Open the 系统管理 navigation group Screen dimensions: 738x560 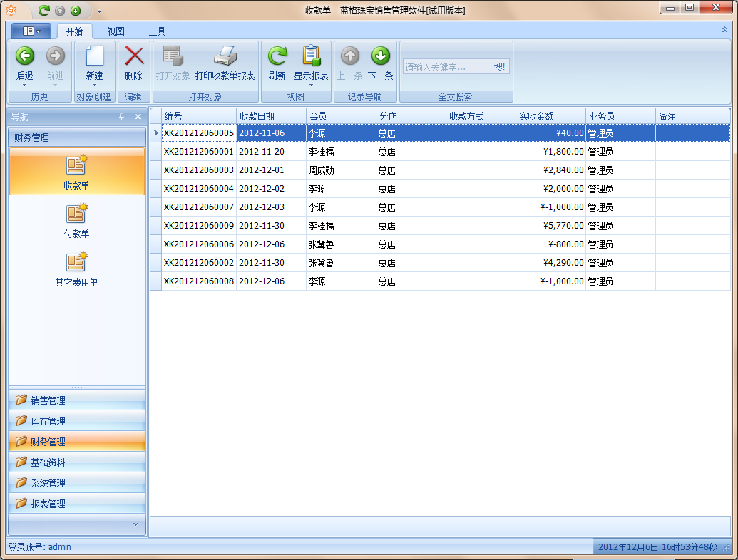pos(77,483)
